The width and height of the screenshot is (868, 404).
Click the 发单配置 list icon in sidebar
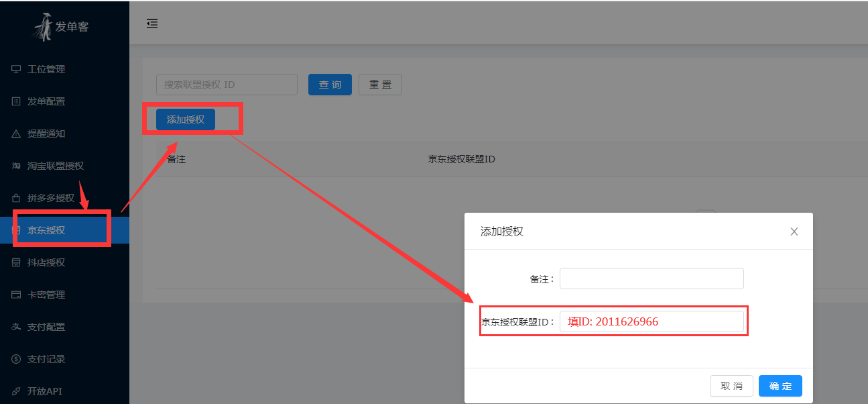(16, 101)
